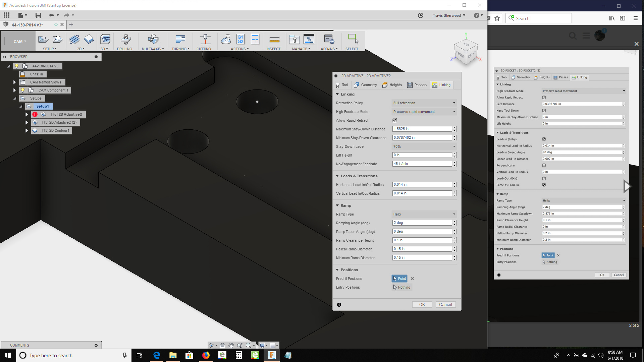644x362 pixels.
Task: Cancel the 2D Pocket2 settings
Action: click(619, 275)
